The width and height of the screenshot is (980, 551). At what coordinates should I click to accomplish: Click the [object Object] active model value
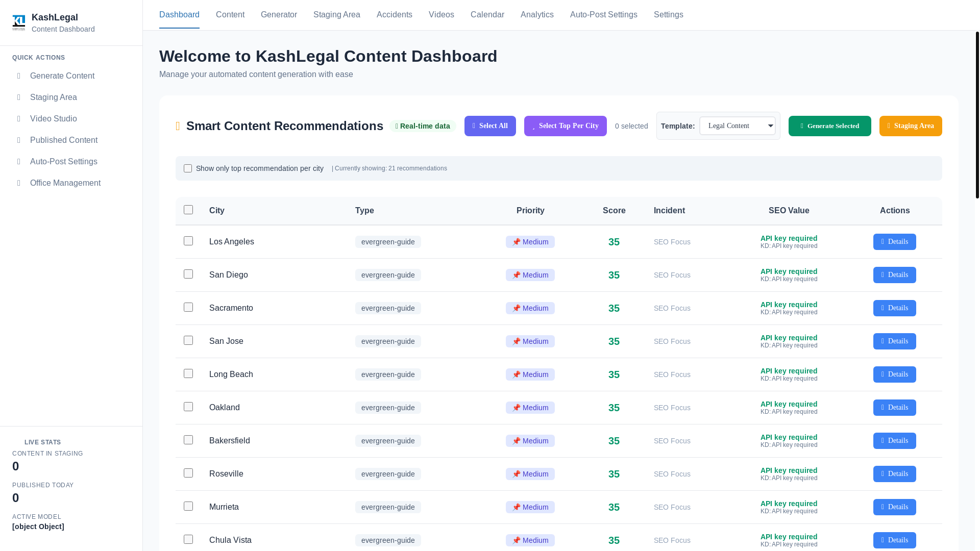(38, 527)
